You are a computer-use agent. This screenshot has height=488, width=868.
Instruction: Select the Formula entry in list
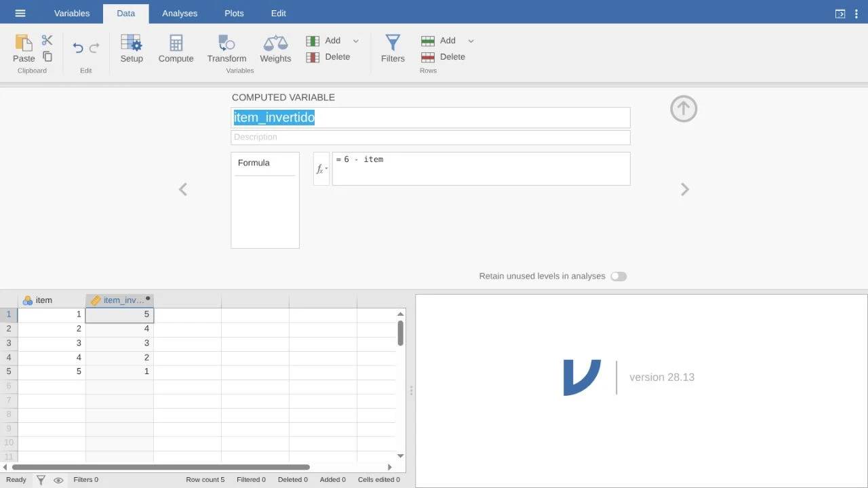click(x=265, y=163)
